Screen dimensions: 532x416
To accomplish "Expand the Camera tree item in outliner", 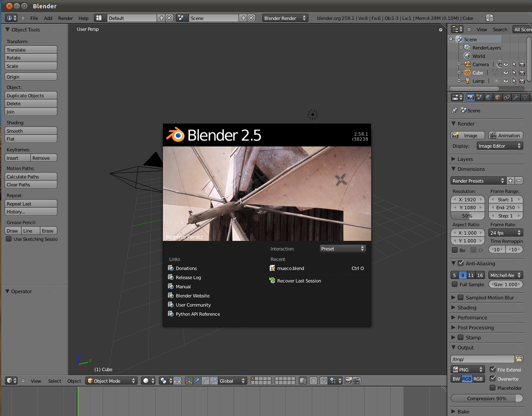I will point(459,64).
